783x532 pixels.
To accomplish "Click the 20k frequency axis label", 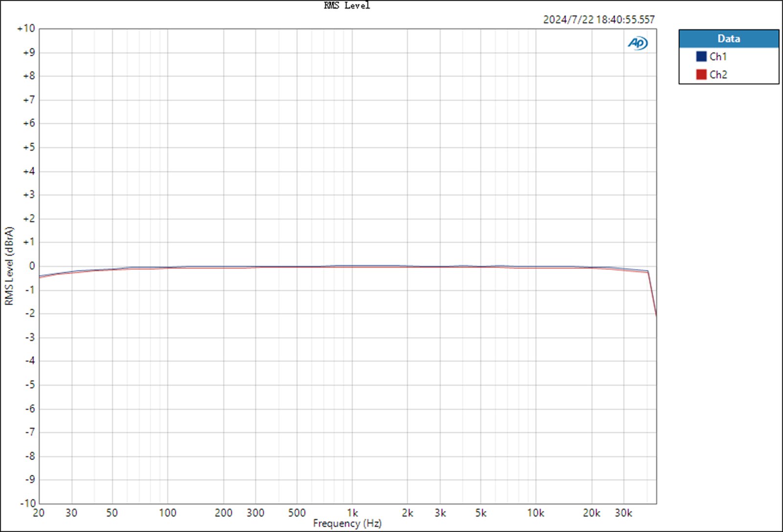I will 591,513.
